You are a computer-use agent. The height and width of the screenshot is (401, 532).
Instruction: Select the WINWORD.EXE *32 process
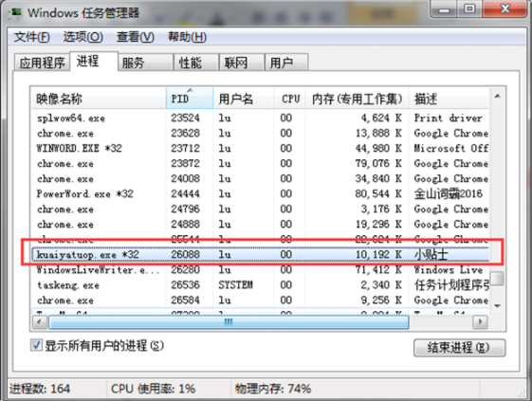click(x=260, y=148)
